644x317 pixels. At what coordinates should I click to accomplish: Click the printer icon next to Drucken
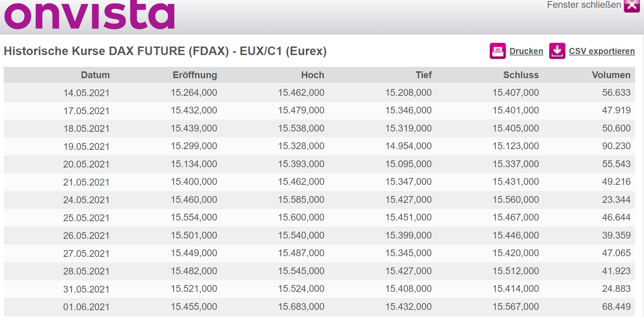(x=498, y=51)
